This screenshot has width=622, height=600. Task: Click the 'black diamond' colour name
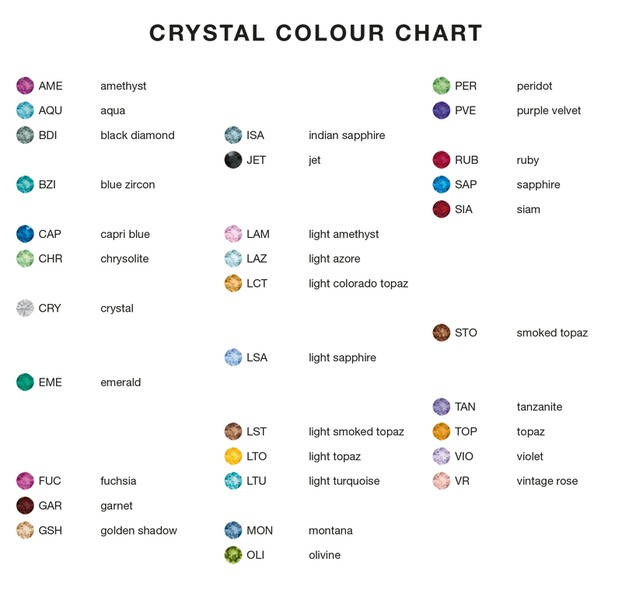click(x=137, y=135)
